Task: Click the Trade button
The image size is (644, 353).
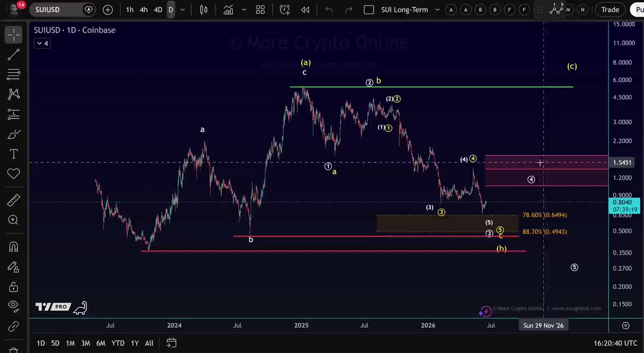Action: (x=610, y=10)
